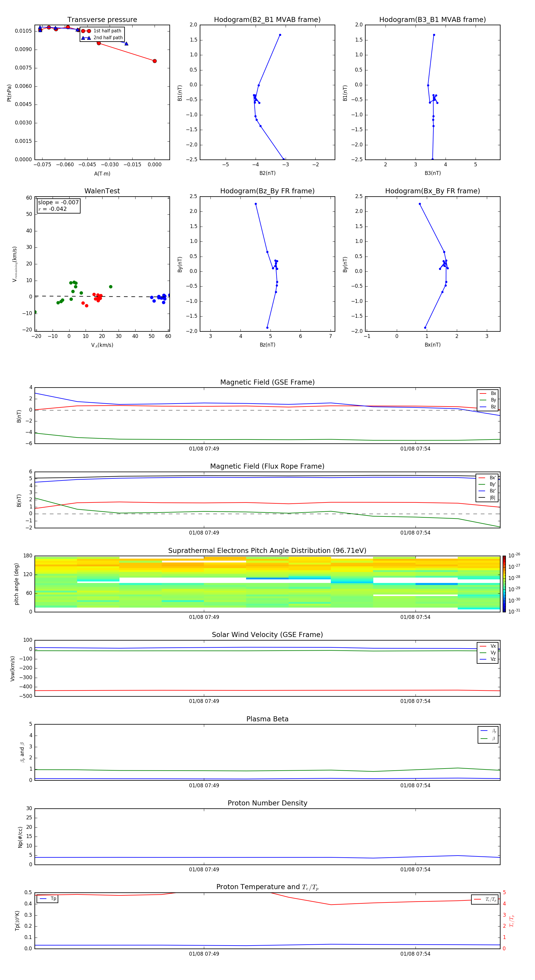Click 'Suprathermal Electrons Pitch Angle Distribution' title
Screen dimensions: 535x980
[267, 551]
